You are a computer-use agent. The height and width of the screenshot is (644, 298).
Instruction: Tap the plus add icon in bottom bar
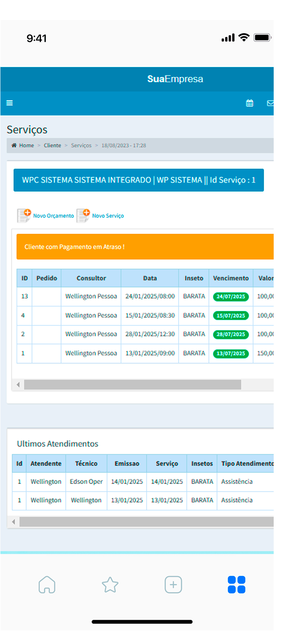[x=173, y=585]
